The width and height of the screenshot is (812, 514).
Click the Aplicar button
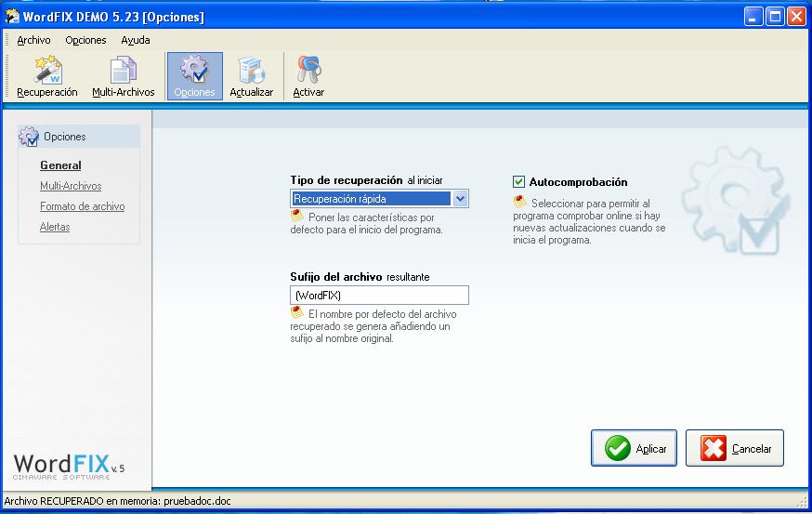pos(634,448)
